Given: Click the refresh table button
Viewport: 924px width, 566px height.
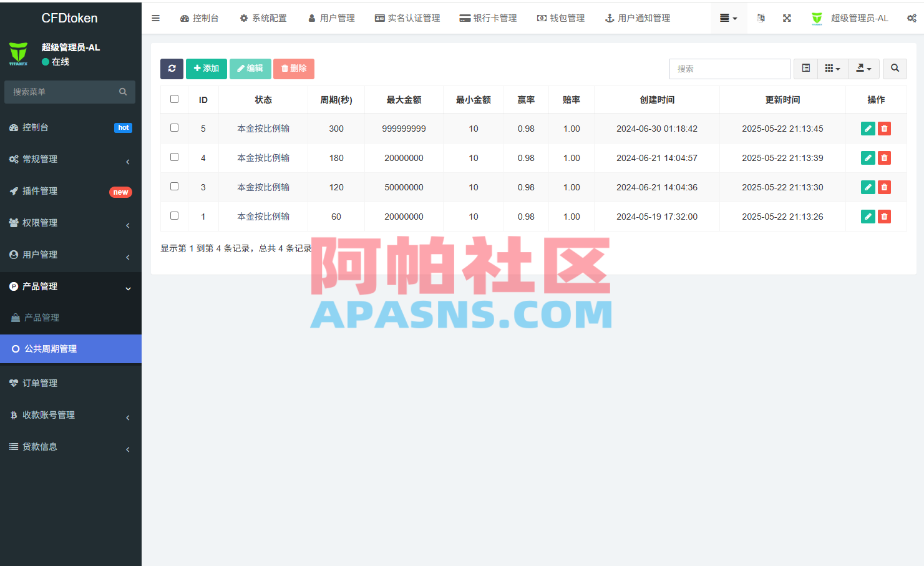Looking at the screenshot, I should [172, 69].
